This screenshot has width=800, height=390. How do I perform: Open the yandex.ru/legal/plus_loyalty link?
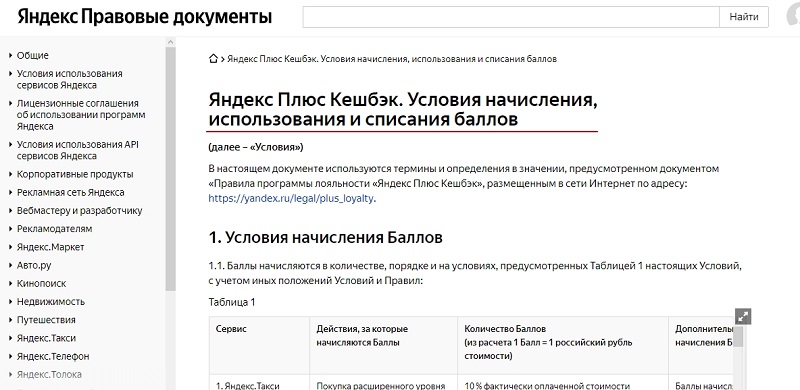(x=291, y=199)
